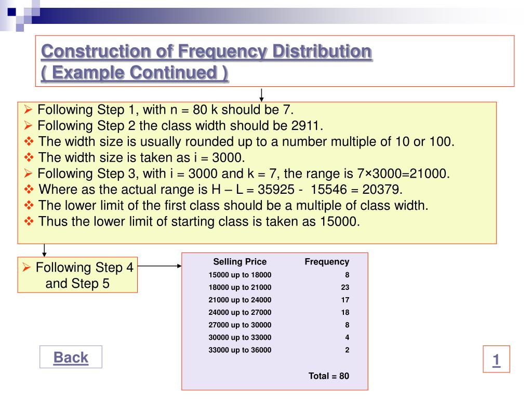Select the '33000 up to 36000' row label
This screenshot has height=399, width=532.
[240, 350]
